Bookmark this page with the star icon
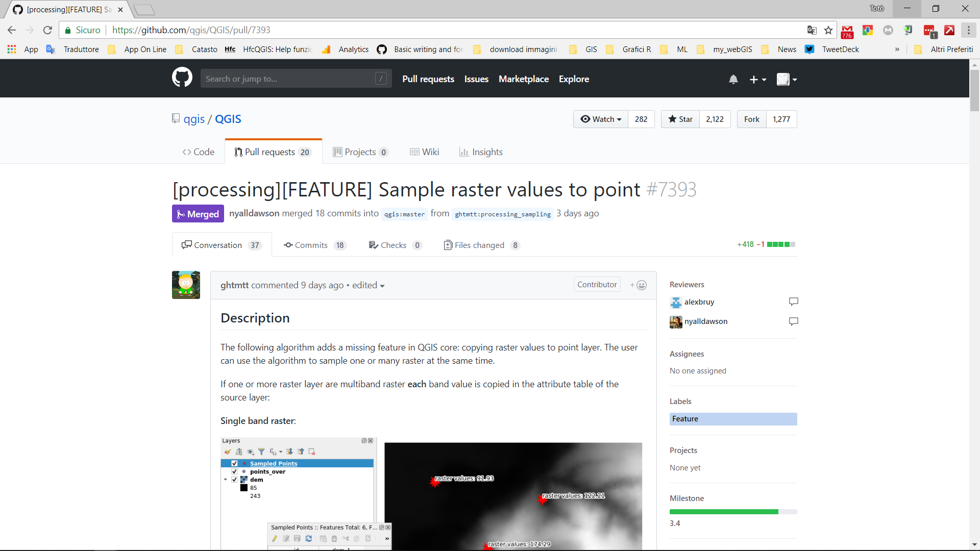This screenshot has width=980, height=551. coord(828,30)
